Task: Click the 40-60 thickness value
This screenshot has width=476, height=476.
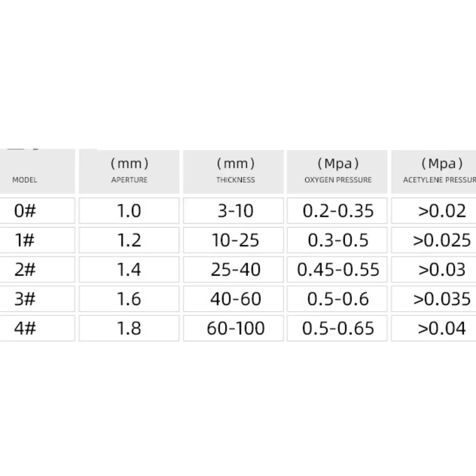Action: tap(235, 299)
